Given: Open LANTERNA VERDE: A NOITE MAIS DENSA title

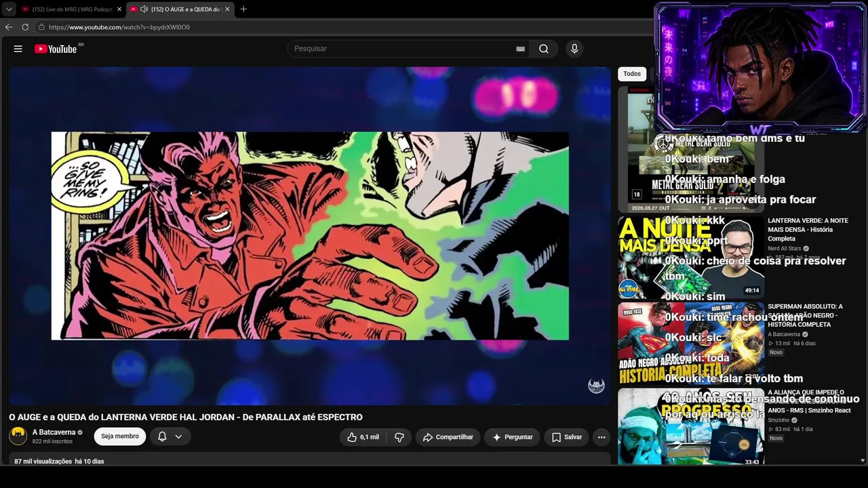Looking at the screenshot, I should coord(808,230).
